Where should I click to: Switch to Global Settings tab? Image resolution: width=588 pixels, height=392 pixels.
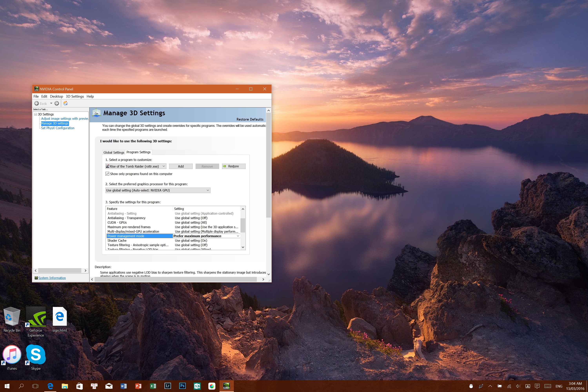114,152
